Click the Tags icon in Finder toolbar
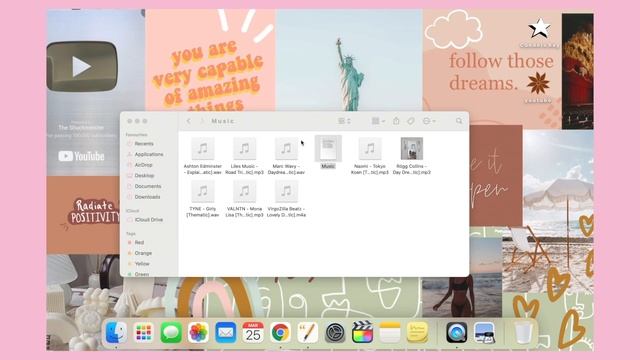 (411, 121)
